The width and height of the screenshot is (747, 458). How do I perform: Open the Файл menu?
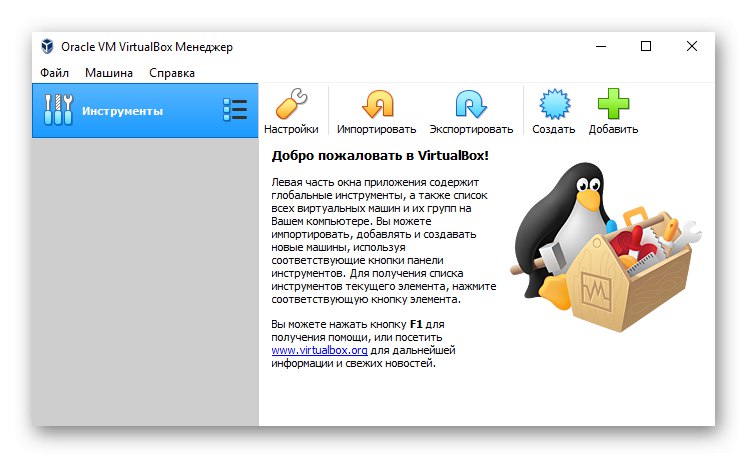pos(54,73)
